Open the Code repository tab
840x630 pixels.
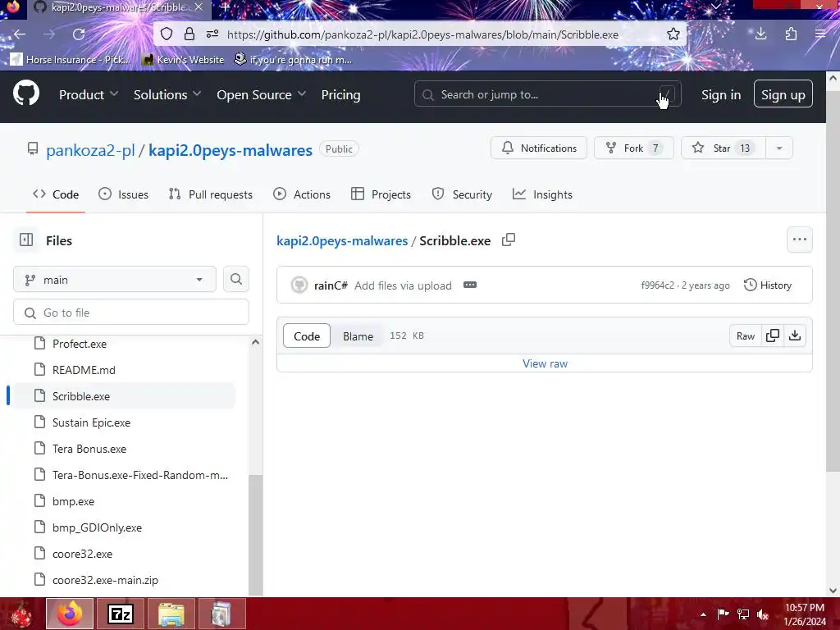point(56,194)
